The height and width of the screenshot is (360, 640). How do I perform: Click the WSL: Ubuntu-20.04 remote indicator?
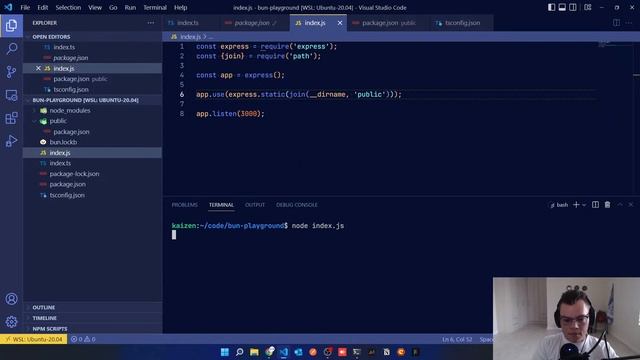[33, 339]
